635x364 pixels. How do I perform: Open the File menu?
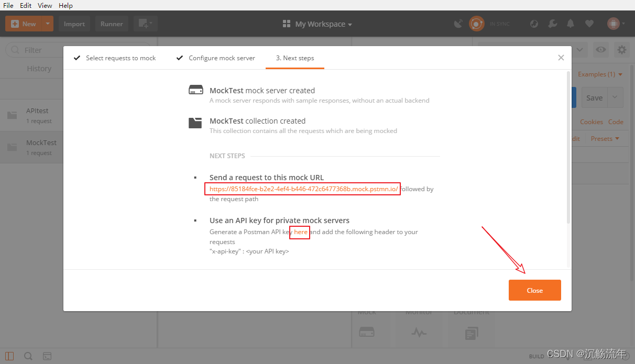8,5
